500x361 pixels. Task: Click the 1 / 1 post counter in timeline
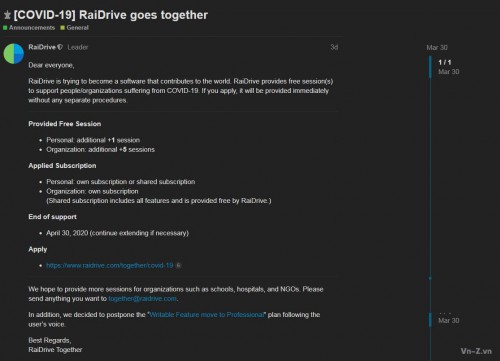point(445,62)
